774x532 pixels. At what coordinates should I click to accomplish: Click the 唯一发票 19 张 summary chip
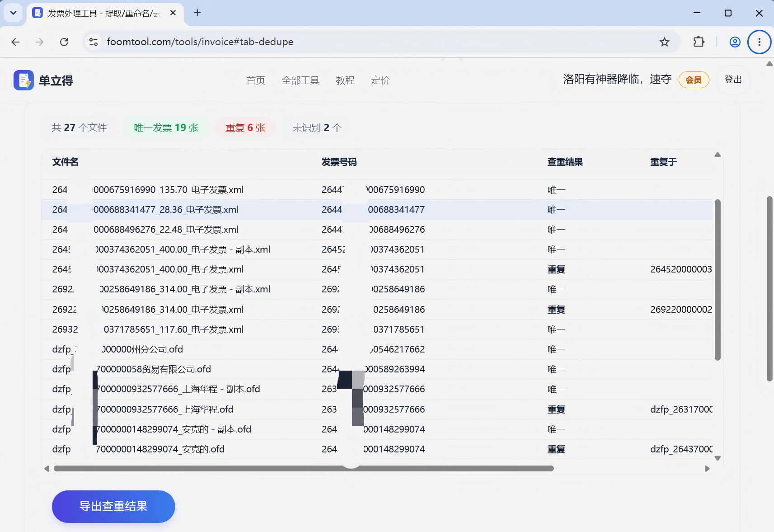(x=166, y=128)
